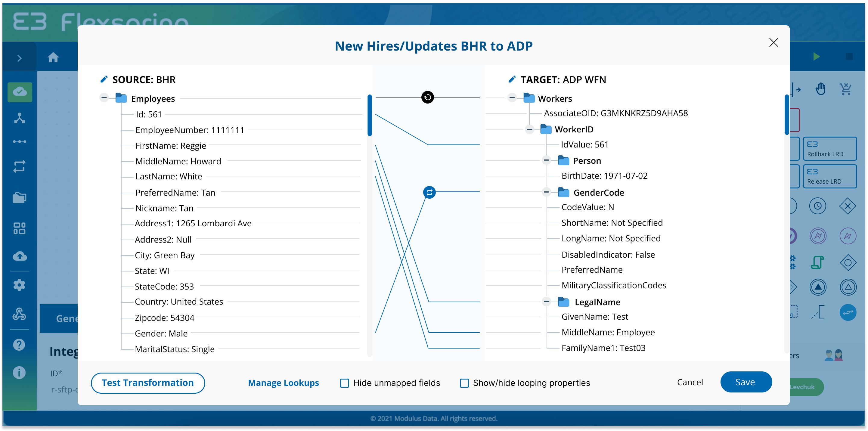Select source field Address1: 1265 Lombardi Ave
Viewport: 868px width, 431px height.
click(193, 223)
